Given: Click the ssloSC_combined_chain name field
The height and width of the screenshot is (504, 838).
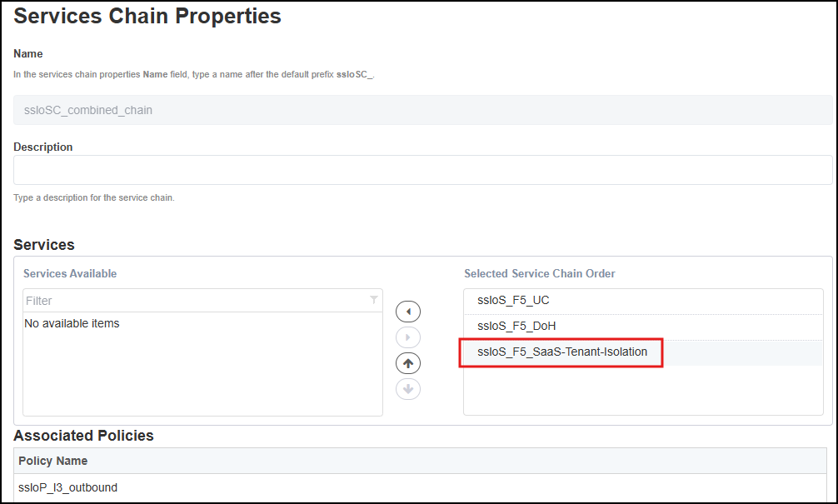Looking at the screenshot, I should click(422, 110).
